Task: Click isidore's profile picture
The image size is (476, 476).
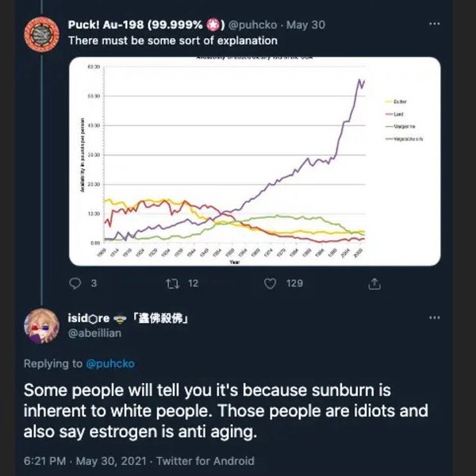Action: coord(40,326)
